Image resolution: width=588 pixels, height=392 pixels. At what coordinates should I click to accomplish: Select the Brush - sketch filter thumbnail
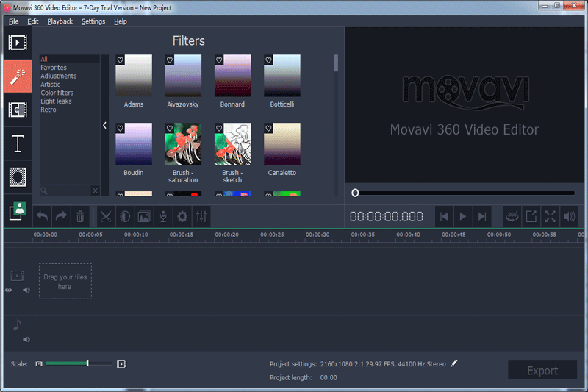coord(232,144)
